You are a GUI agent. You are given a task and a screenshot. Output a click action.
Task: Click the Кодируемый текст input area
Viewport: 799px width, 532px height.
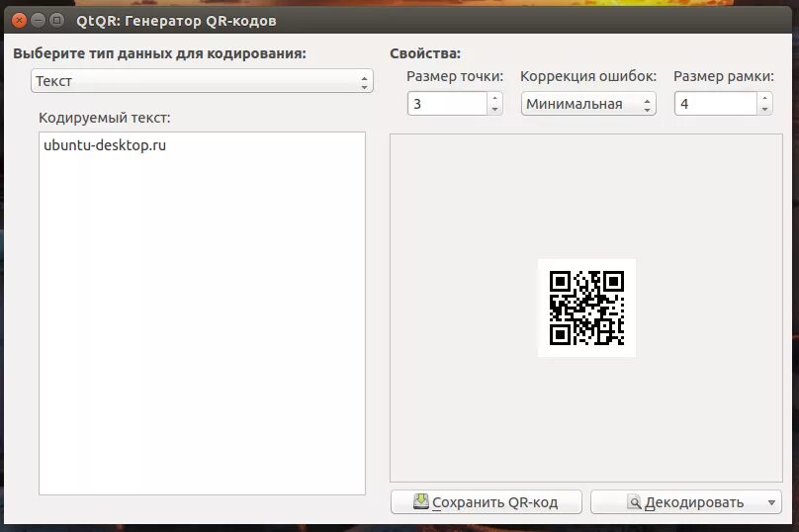tap(202, 312)
